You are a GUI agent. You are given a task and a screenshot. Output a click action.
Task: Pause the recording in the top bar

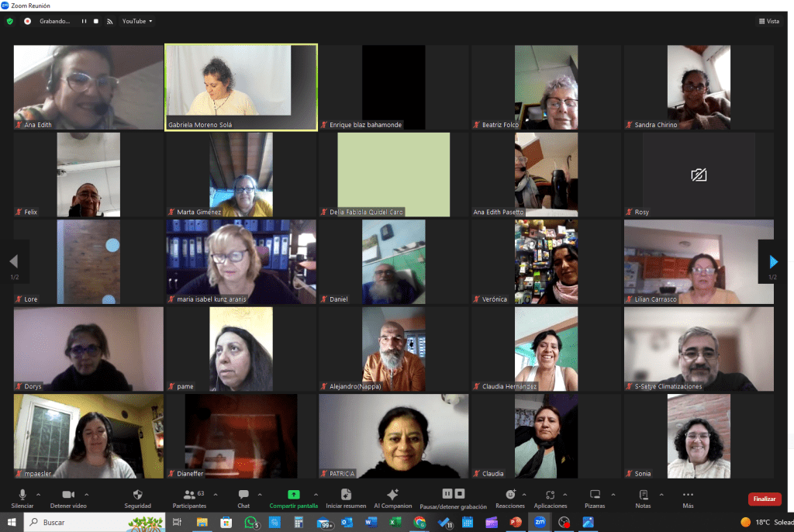click(85, 21)
